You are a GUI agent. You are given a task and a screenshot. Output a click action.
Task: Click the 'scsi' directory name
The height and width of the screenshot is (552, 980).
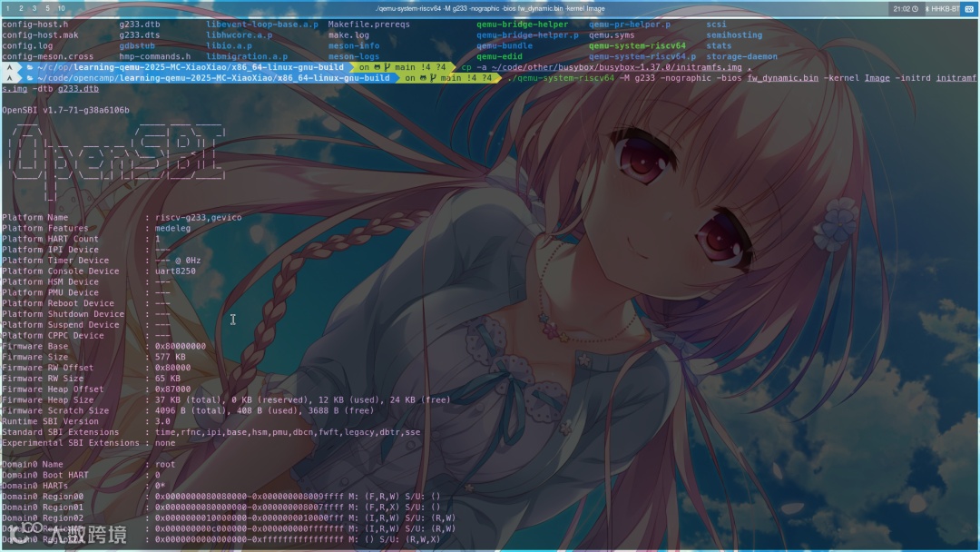point(716,25)
